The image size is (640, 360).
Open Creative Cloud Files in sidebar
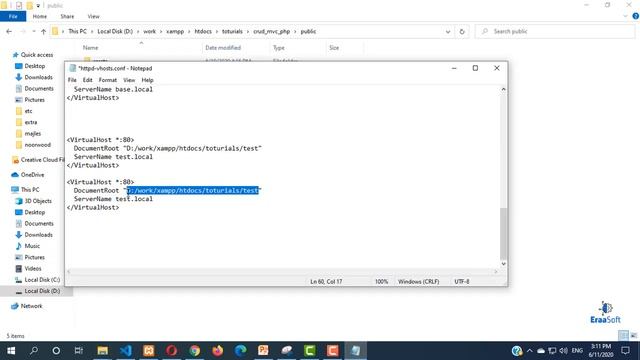click(39, 160)
